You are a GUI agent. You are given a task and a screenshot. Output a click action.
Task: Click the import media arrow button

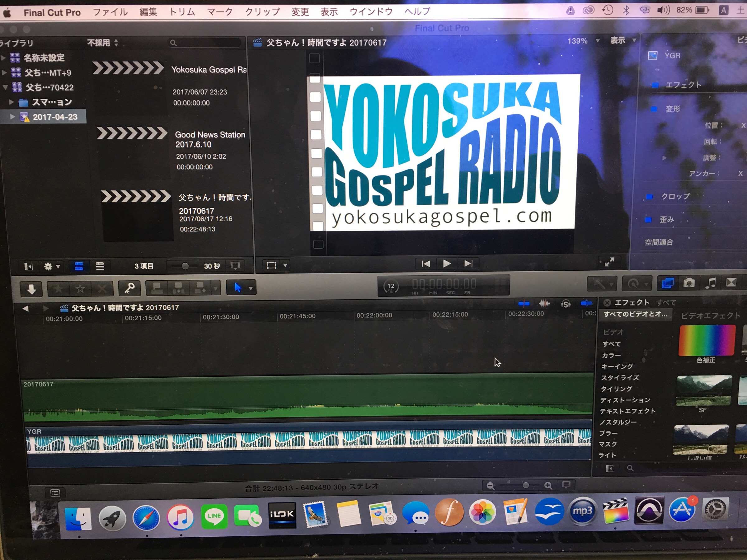pos(31,289)
